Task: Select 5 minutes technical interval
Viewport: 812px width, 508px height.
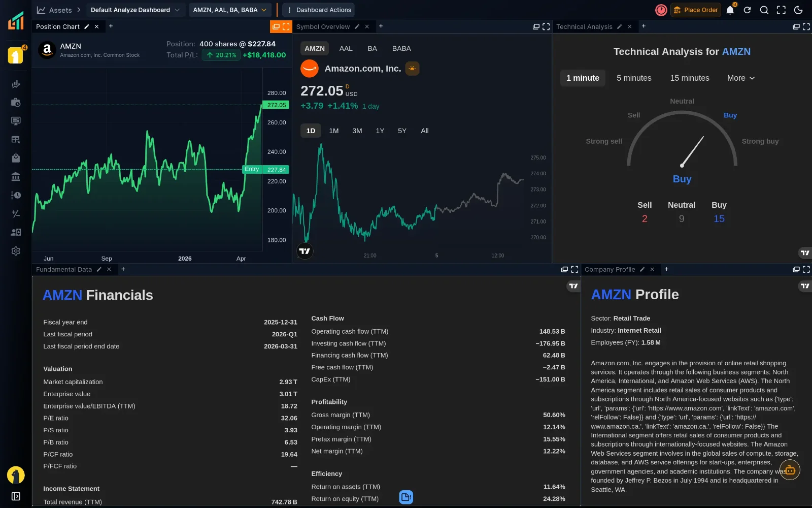Action: click(x=634, y=78)
